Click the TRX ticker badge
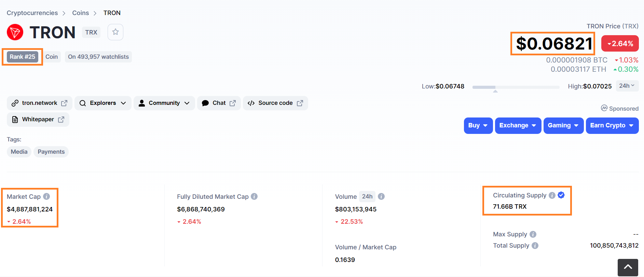This screenshot has height=277, width=644. pos(91,32)
